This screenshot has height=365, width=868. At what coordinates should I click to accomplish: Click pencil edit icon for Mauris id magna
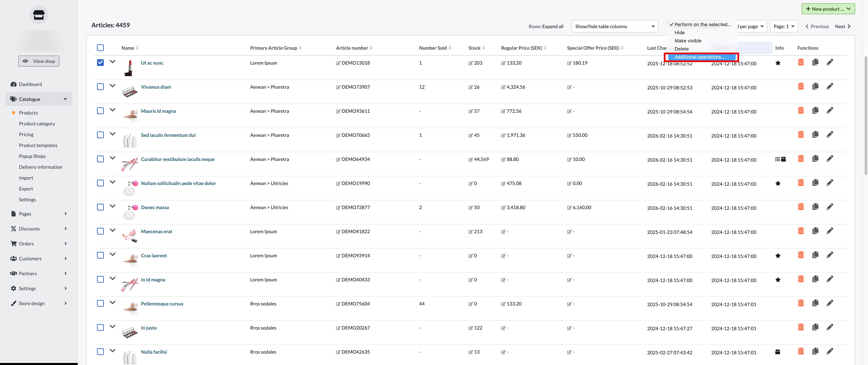830,111
